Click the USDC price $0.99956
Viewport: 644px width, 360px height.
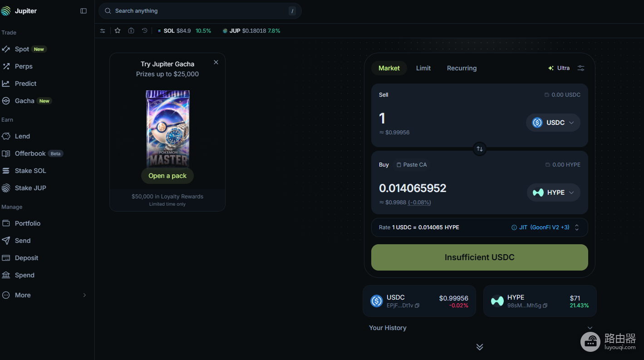[x=454, y=298]
